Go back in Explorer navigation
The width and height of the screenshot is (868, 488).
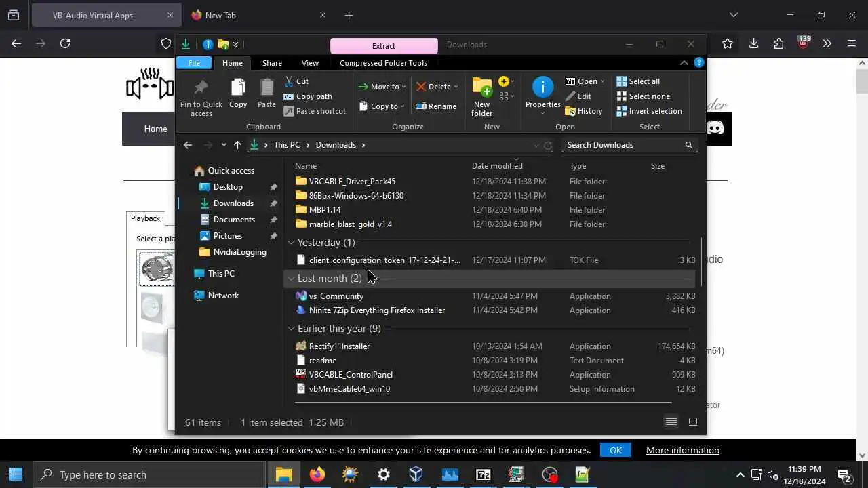click(x=188, y=145)
